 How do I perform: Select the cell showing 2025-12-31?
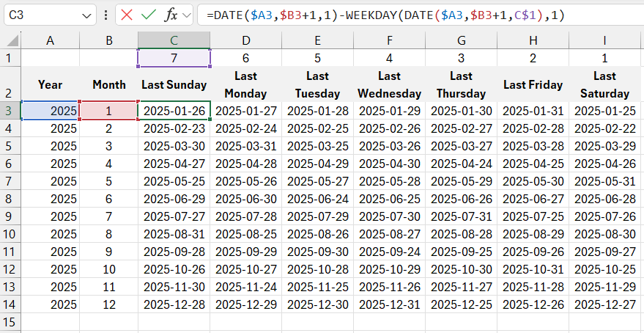click(x=389, y=304)
